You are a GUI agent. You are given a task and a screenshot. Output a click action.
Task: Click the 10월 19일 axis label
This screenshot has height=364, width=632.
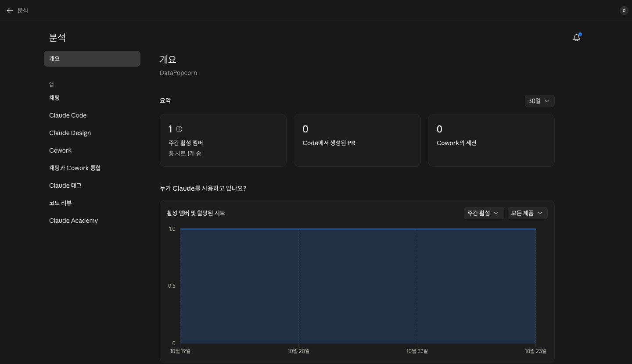click(180, 351)
